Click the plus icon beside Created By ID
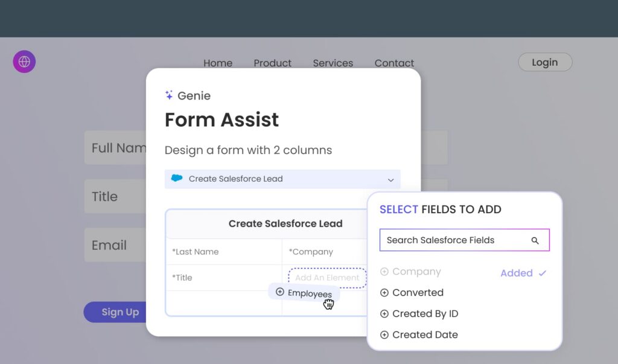This screenshot has width=618, height=364. (x=384, y=314)
